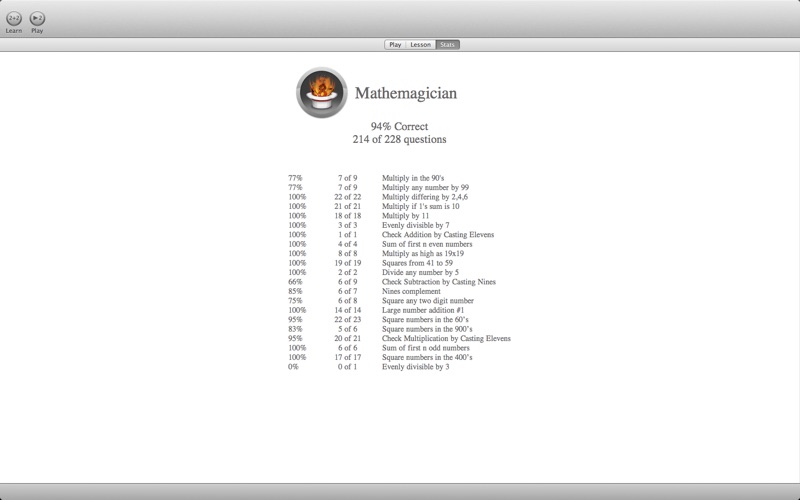Click the Mathemagician title text

click(x=405, y=93)
